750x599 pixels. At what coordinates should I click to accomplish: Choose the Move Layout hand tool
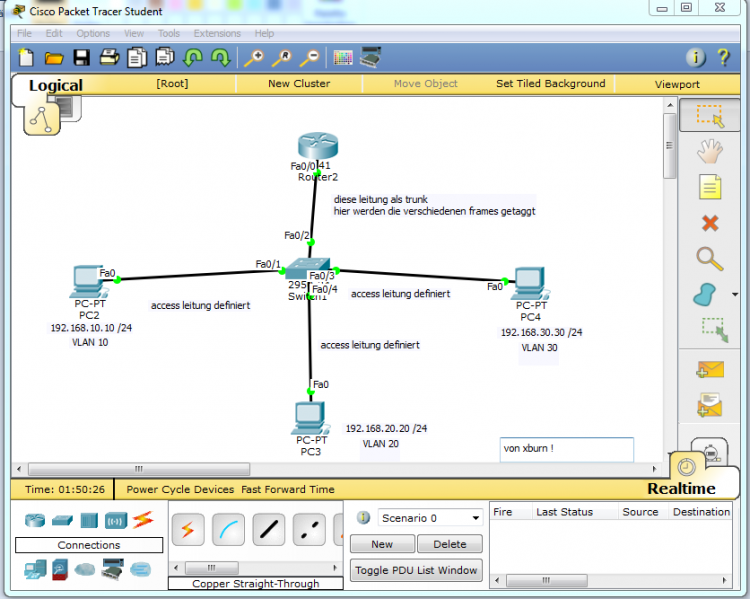710,151
